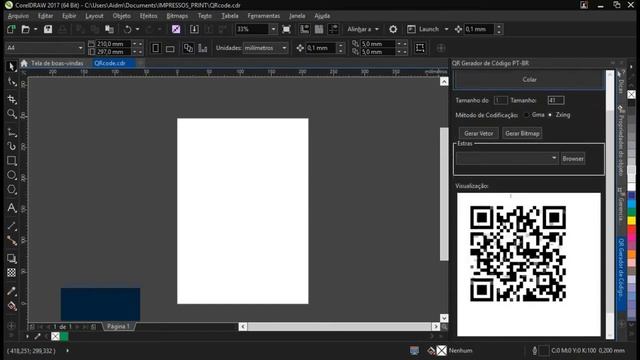640x360 pixels.
Task: Click the Undo arrow icon
Action: tap(127, 29)
